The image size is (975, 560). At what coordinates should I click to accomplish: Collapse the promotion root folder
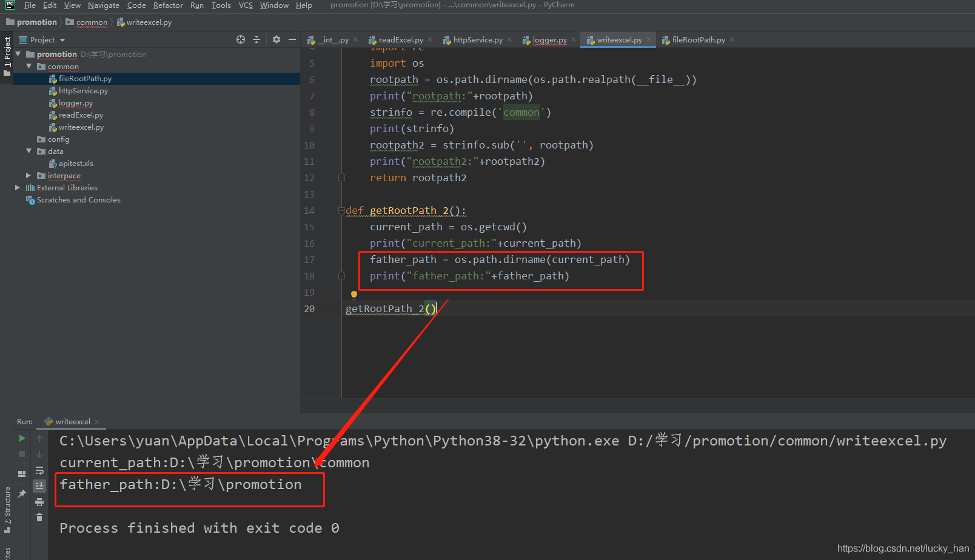click(18, 54)
